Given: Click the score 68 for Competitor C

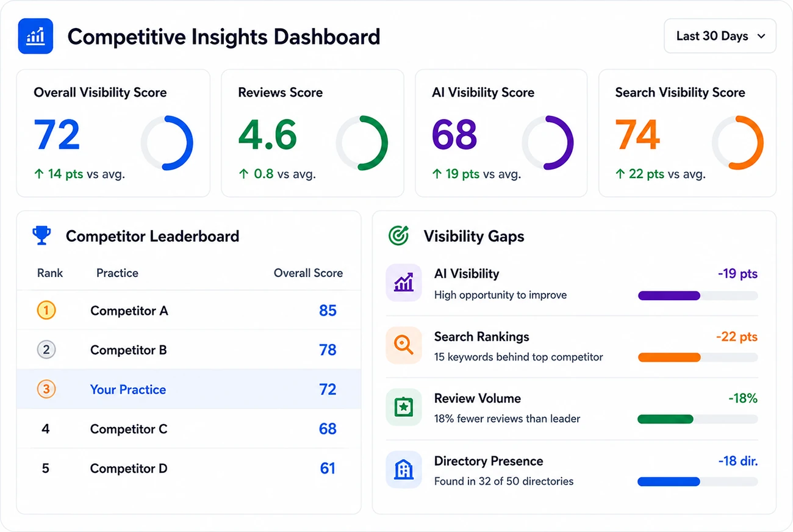Looking at the screenshot, I should tap(328, 429).
